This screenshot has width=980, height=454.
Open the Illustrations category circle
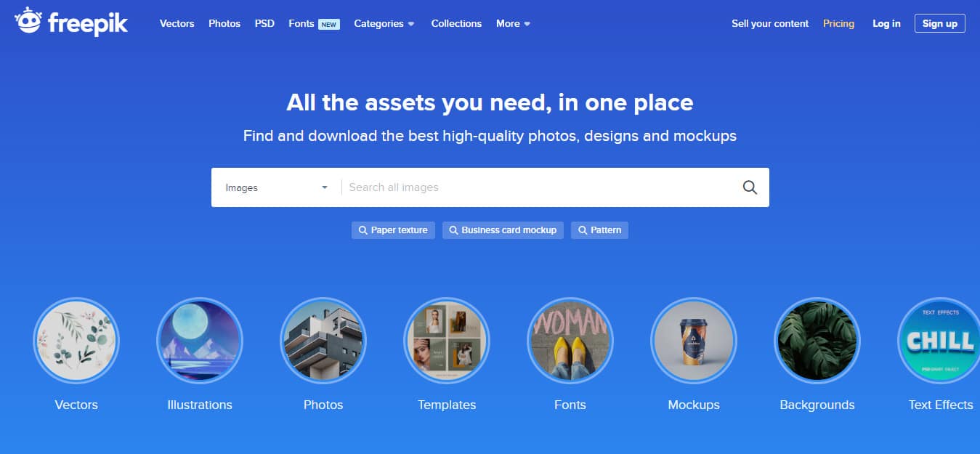click(x=200, y=341)
